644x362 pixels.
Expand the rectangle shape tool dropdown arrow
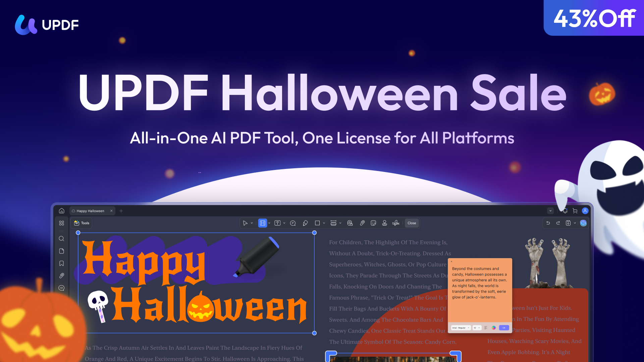click(x=324, y=223)
